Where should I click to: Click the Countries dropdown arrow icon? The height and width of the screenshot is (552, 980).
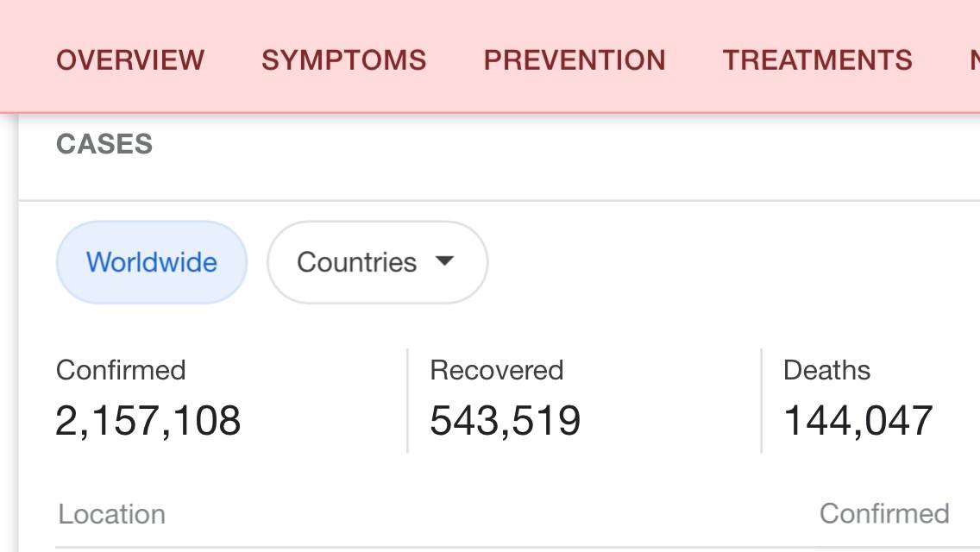(x=444, y=261)
